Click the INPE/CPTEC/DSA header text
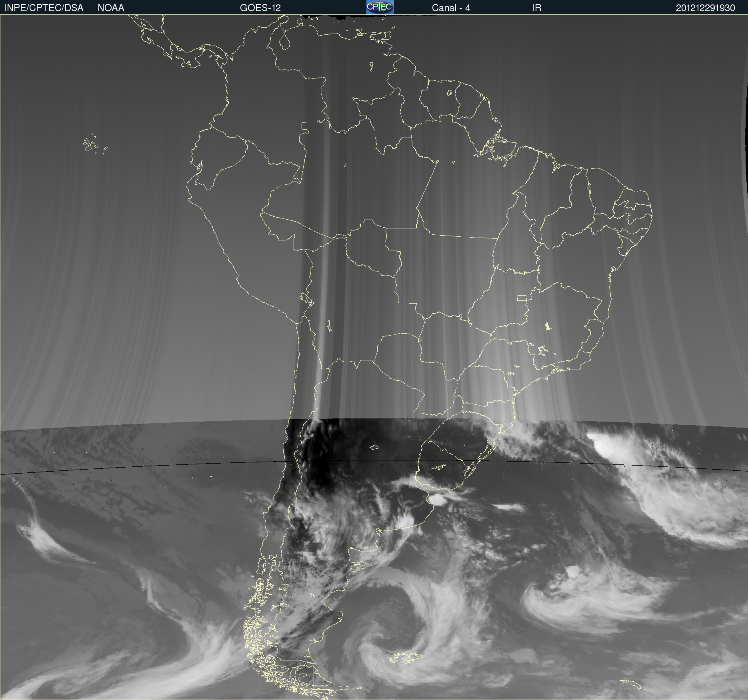The height and width of the screenshot is (700, 748). [44, 8]
